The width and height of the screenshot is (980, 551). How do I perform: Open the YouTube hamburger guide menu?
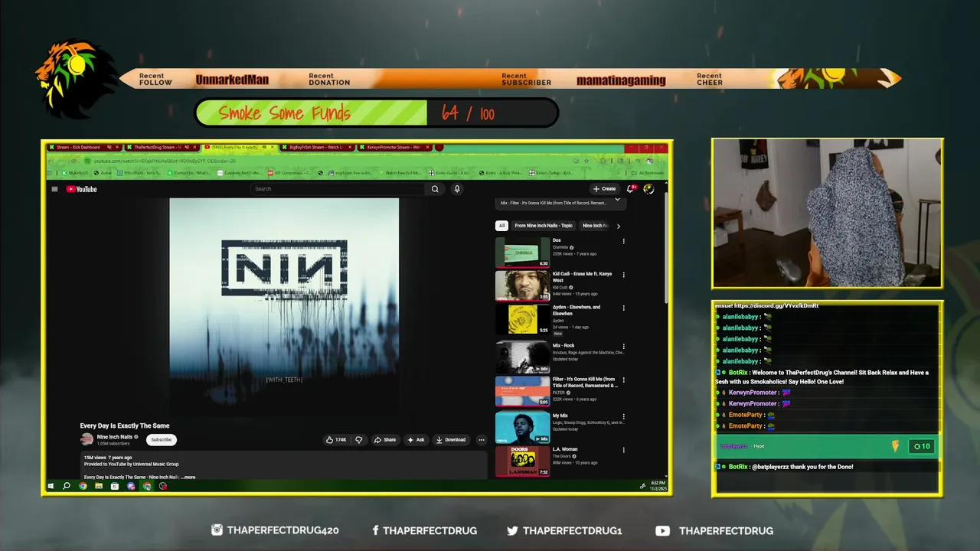[x=54, y=189]
